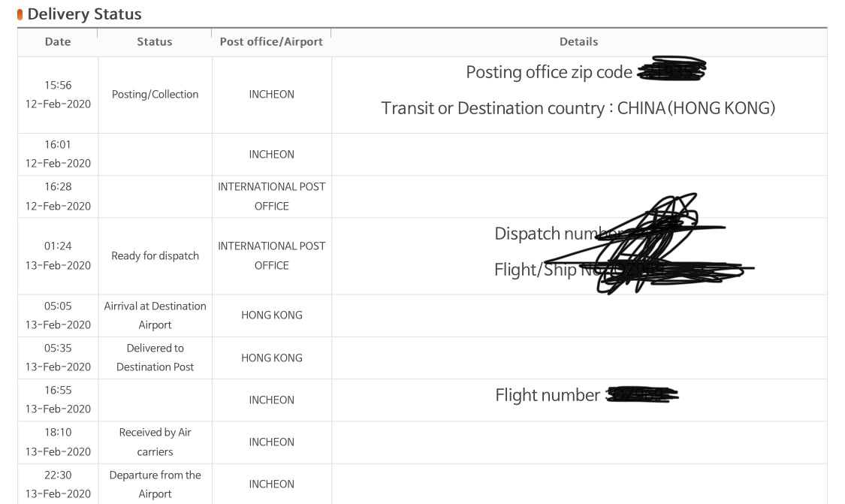
Task: Click the Flight number detail text
Action: click(548, 395)
